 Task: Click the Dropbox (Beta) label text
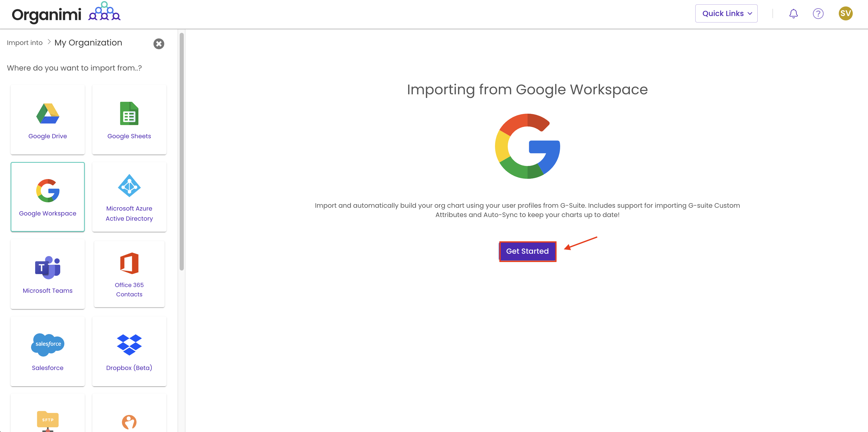pos(129,368)
